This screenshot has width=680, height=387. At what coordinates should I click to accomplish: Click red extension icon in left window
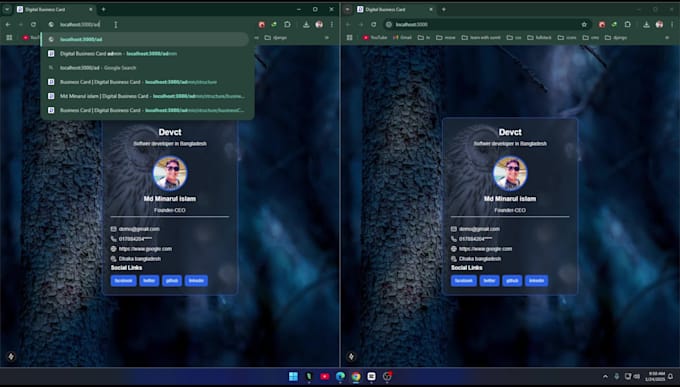pos(262,25)
